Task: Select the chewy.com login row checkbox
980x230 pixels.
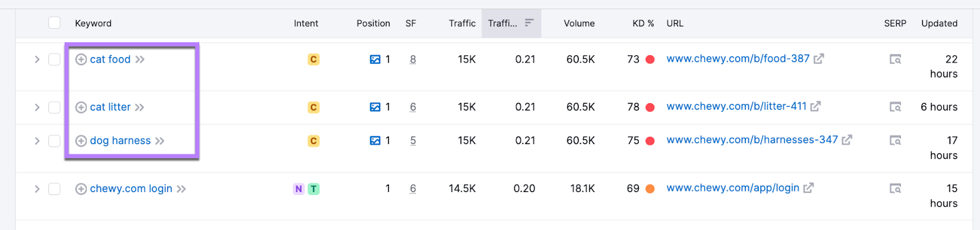Action: coord(55,189)
